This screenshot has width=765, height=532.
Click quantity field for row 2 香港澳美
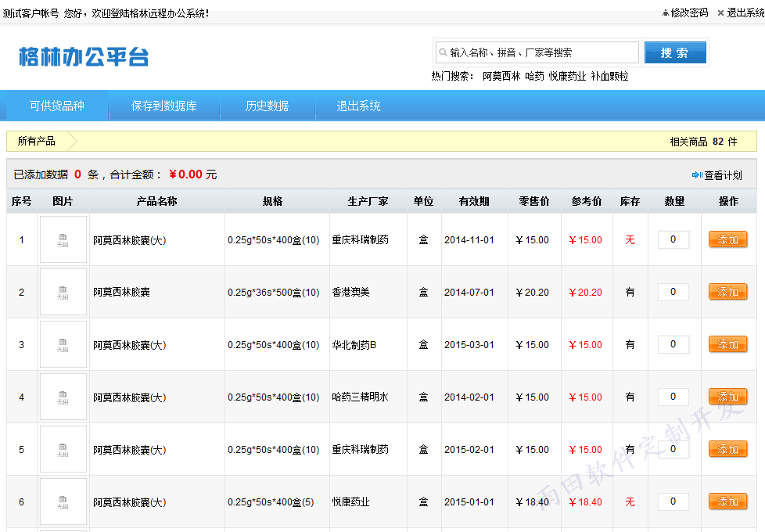click(673, 292)
